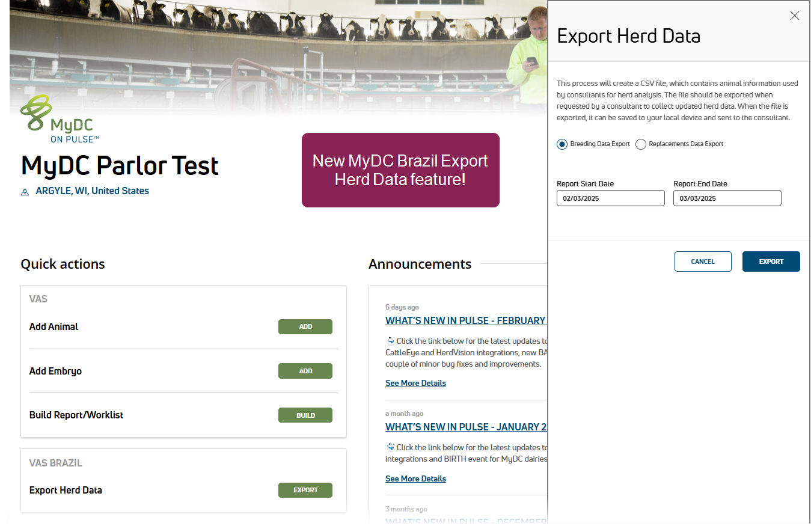Open the Report End Date field

(727, 198)
